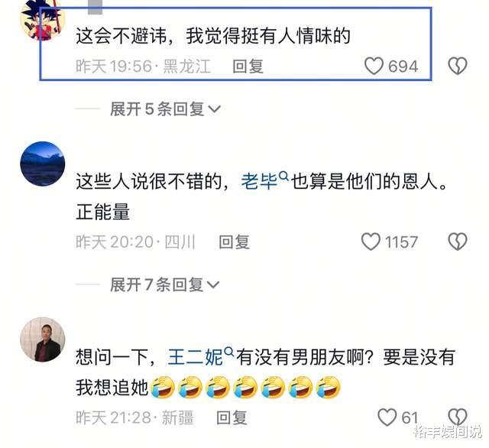Like the comment with 694 likes

click(x=374, y=67)
